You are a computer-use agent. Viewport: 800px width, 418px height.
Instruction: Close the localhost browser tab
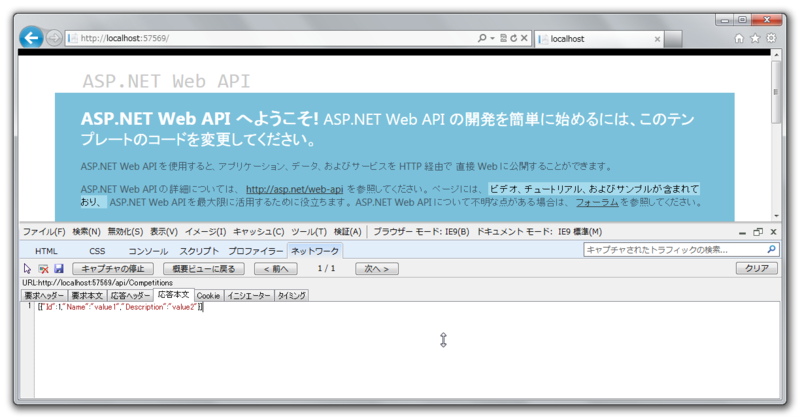pos(657,39)
